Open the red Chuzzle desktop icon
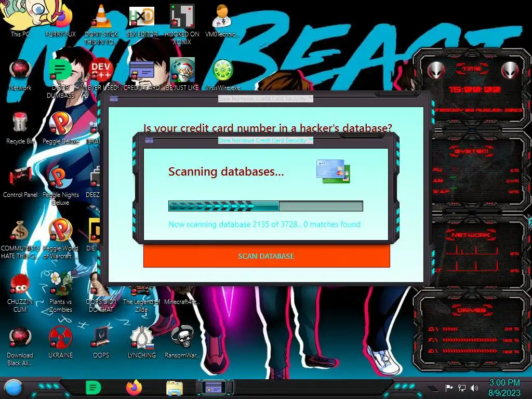532x399 pixels. (20, 284)
